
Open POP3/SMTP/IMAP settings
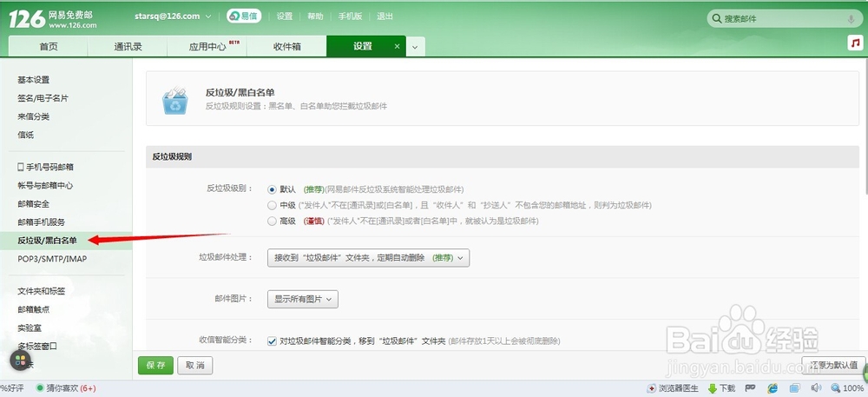tap(52, 259)
